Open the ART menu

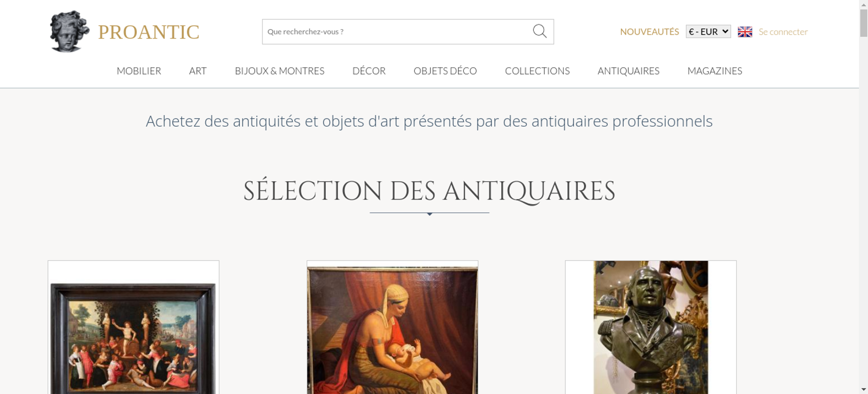click(197, 71)
